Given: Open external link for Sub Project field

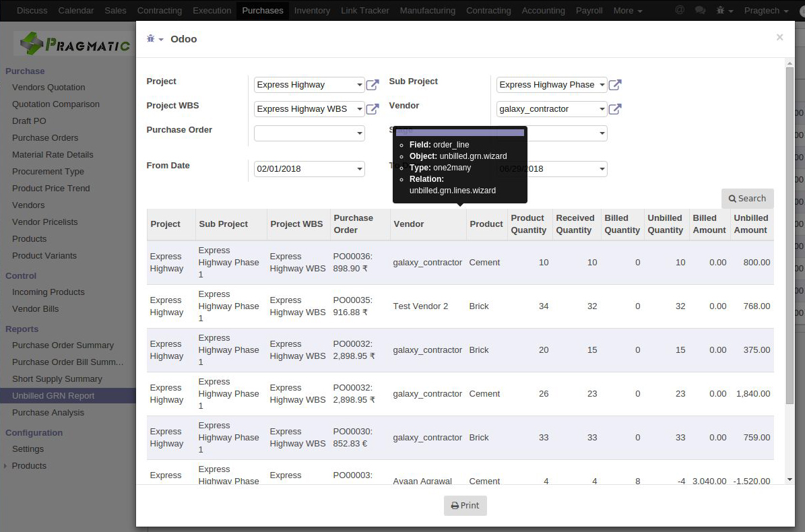Looking at the screenshot, I should pos(615,85).
